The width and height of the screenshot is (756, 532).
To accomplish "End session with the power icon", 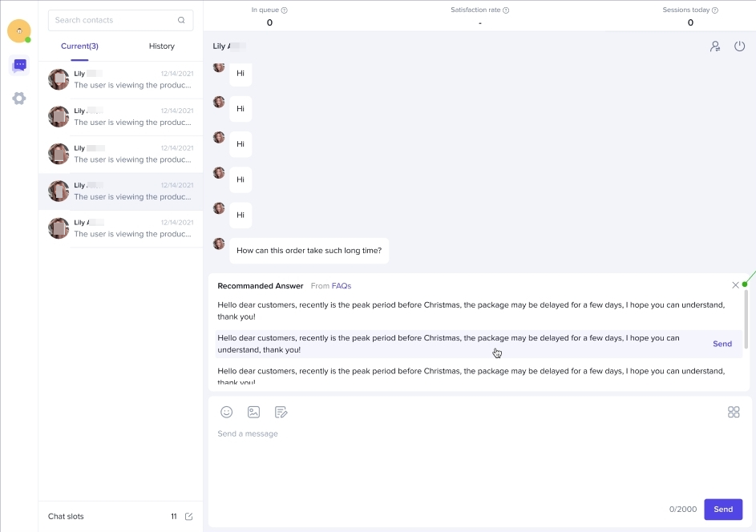I will coord(739,46).
